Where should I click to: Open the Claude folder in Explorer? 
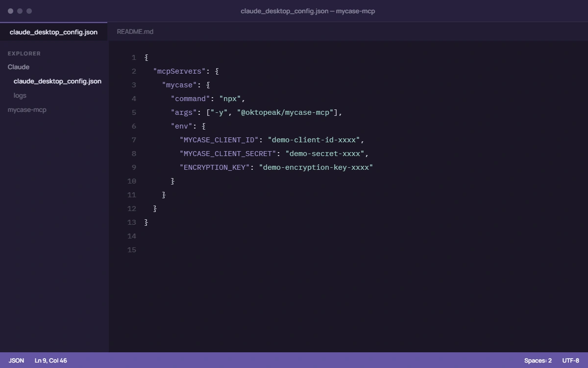click(19, 67)
